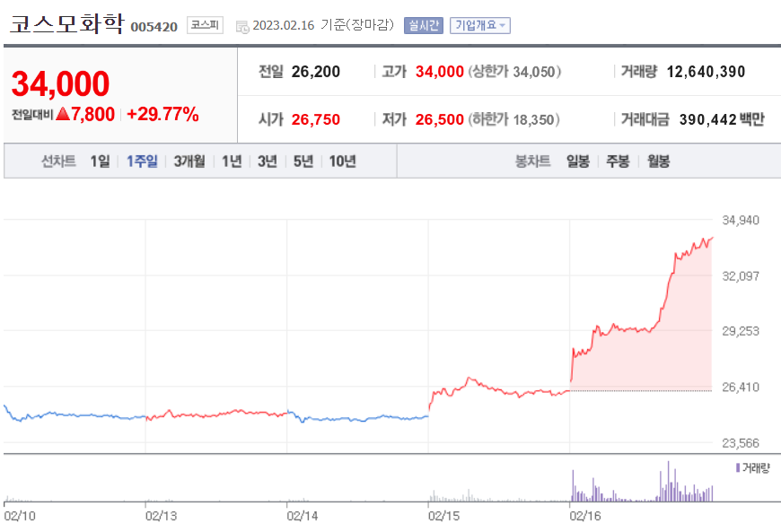
Task: Switch to the 3개월 chart range
Action: (x=189, y=161)
